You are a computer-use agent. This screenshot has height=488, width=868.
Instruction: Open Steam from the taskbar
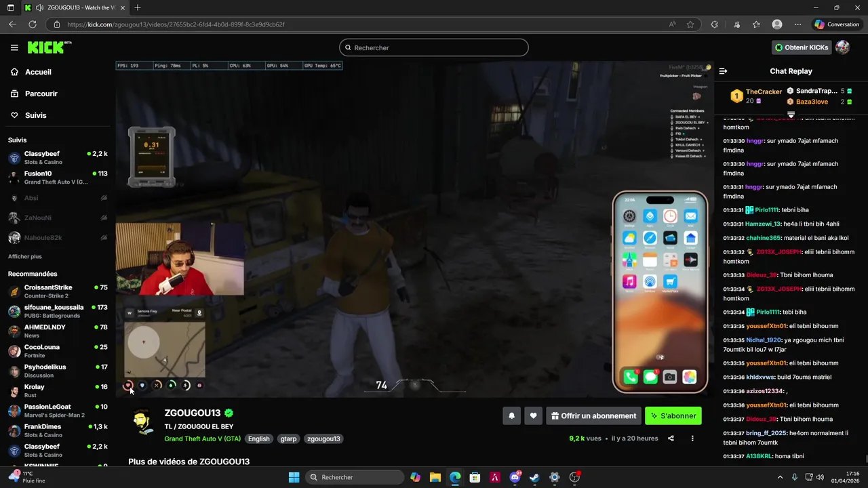(534, 477)
